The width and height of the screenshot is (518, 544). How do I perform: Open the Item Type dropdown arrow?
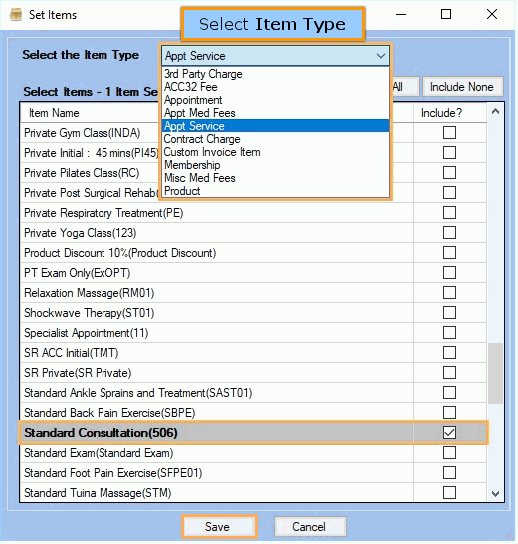[x=381, y=56]
